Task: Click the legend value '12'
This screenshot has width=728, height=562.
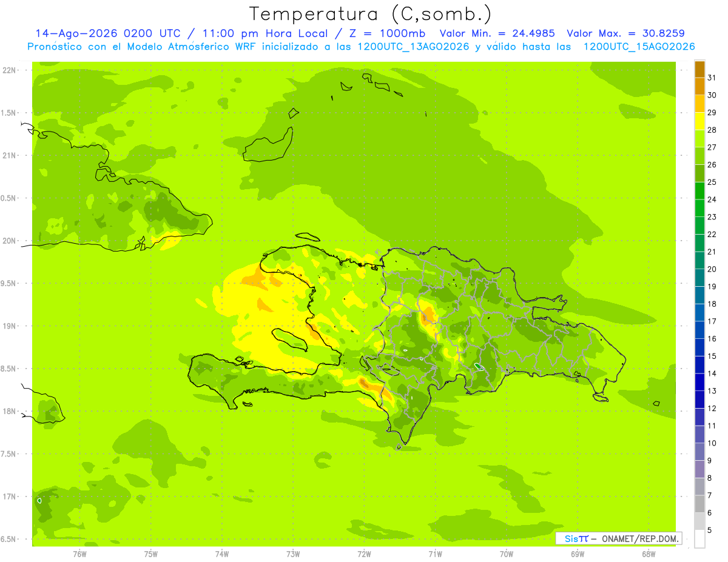Action: pyautogui.click(x=712, y=409)
